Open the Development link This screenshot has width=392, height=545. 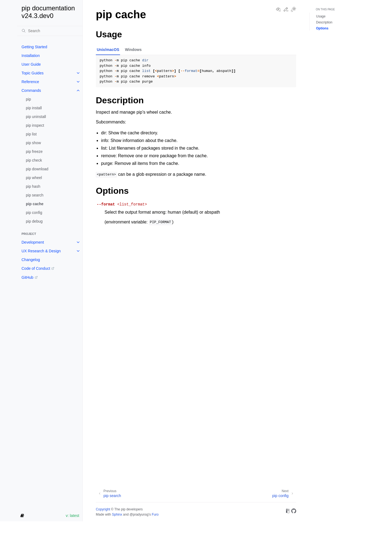(x=33, y=242)
